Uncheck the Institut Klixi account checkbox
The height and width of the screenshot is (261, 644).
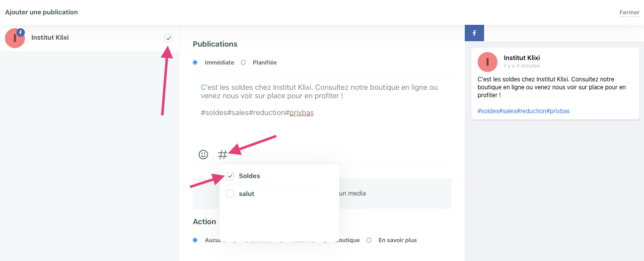168,38
